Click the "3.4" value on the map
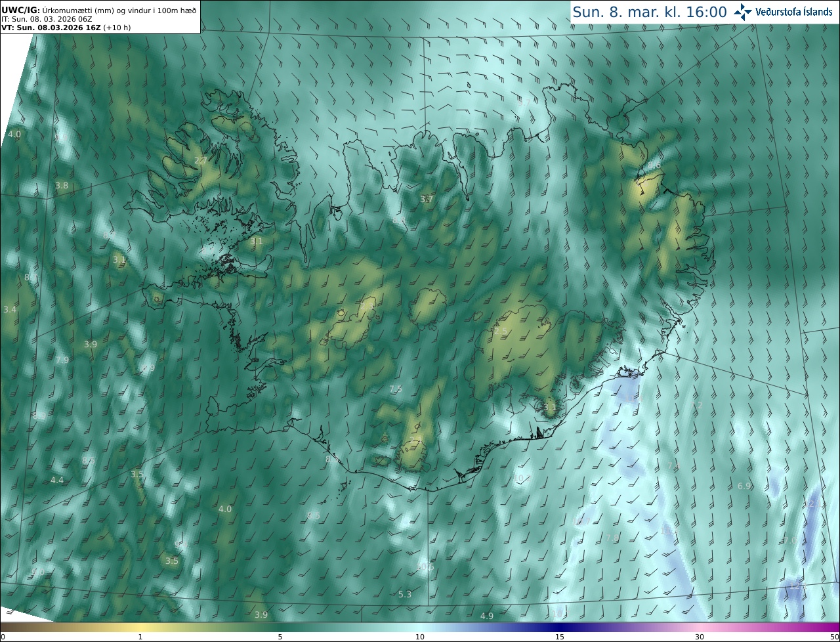This screenshot has height=642, width=840. tap(9, 309)
